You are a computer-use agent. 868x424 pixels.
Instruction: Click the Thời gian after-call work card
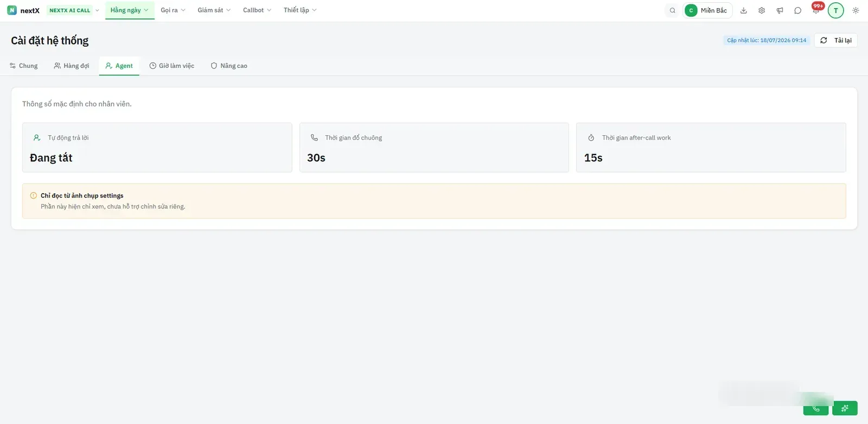coord(711,148)
